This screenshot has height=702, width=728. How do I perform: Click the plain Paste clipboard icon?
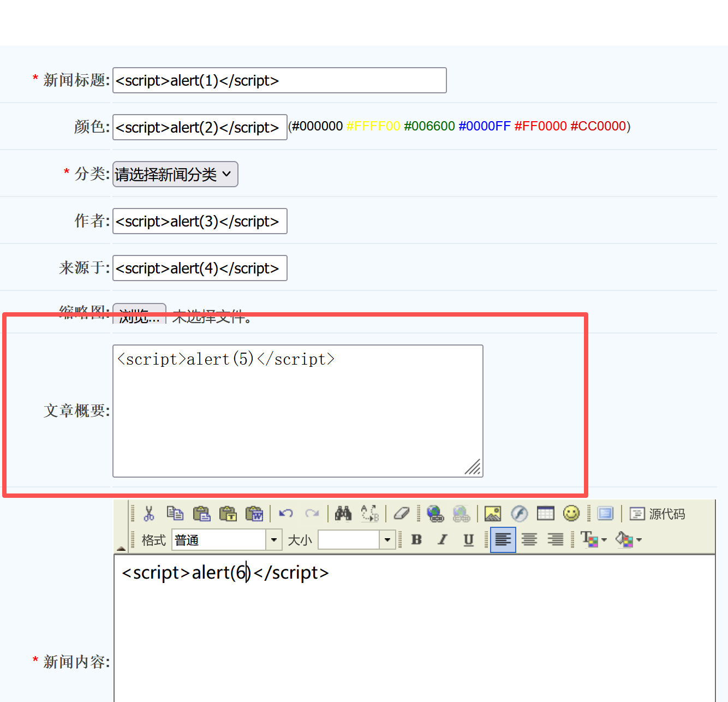click(x=201, y=514)
